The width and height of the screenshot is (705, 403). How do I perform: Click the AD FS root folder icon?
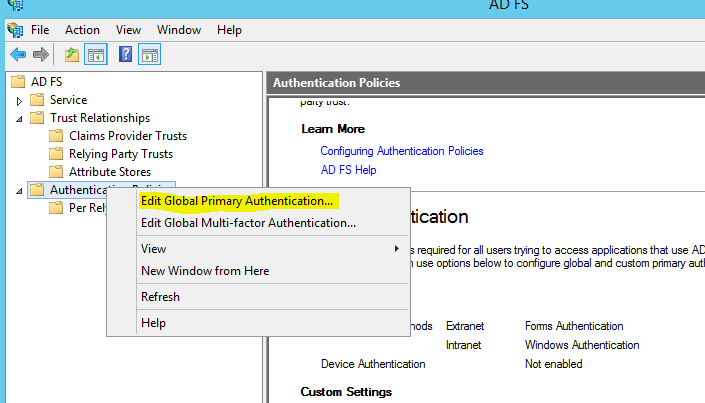[x=18, y=82]
